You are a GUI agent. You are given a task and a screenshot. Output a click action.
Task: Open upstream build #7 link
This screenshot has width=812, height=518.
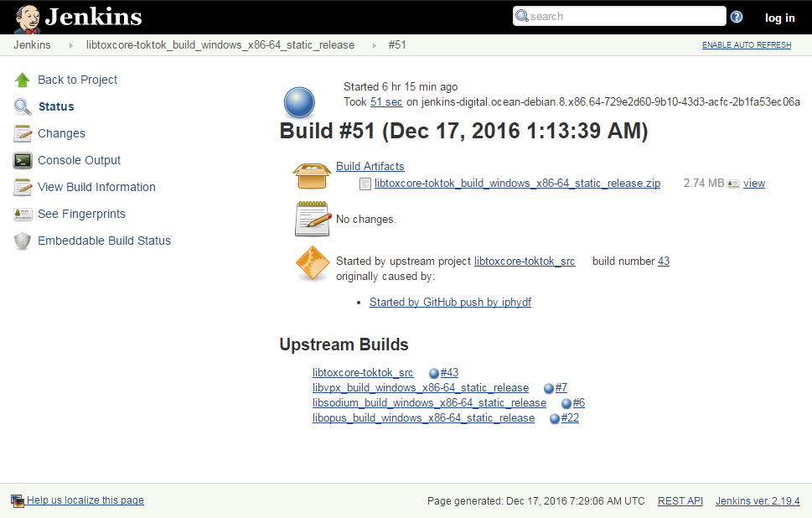[x=561, y=388]
